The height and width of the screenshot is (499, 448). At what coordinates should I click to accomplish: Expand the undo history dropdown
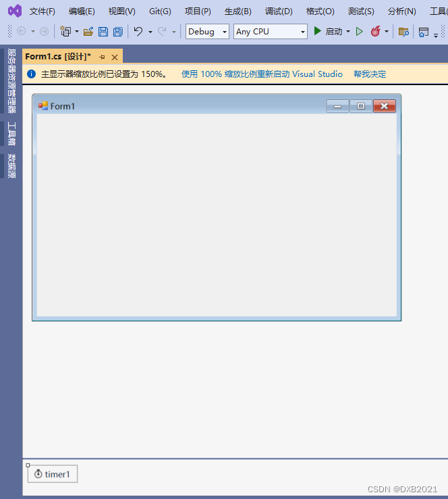click(x=150, y=32)
